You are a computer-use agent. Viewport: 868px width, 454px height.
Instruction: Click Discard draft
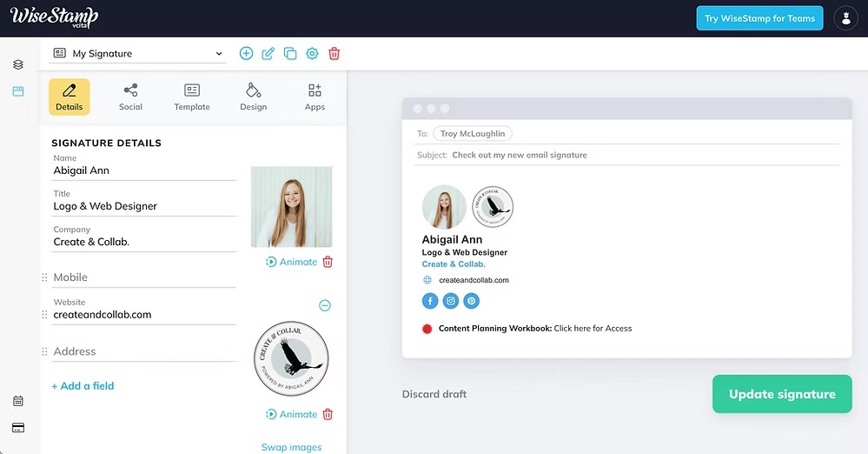click(434, 394)
